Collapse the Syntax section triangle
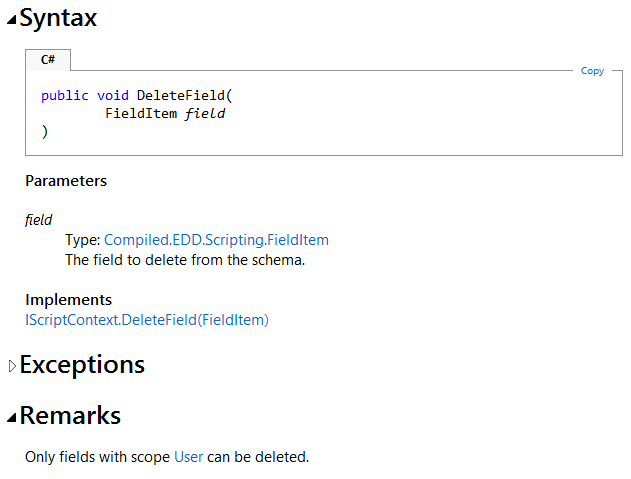This screenshot has width=631, height=479. coord(12,19)
